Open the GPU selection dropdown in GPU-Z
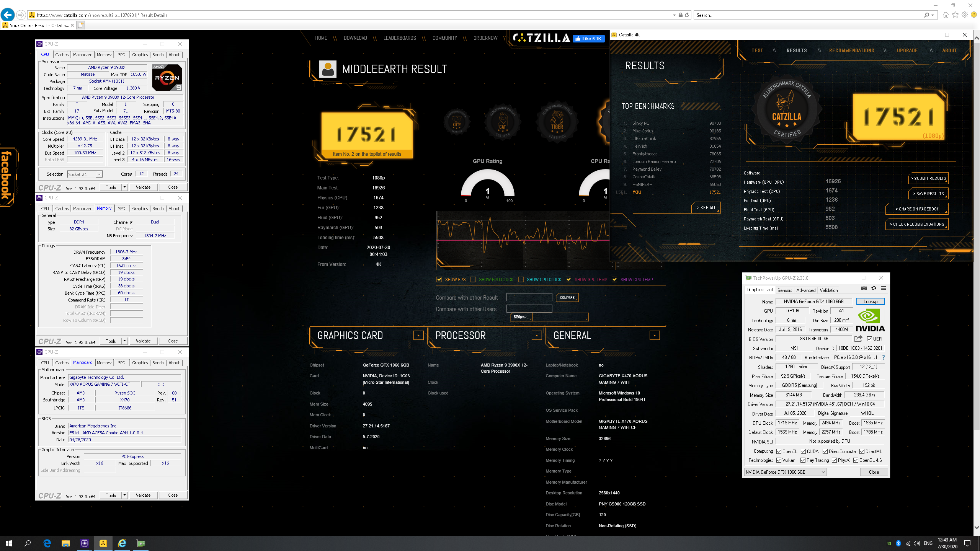This screenshot has width=980, height=551. [785, 472]
